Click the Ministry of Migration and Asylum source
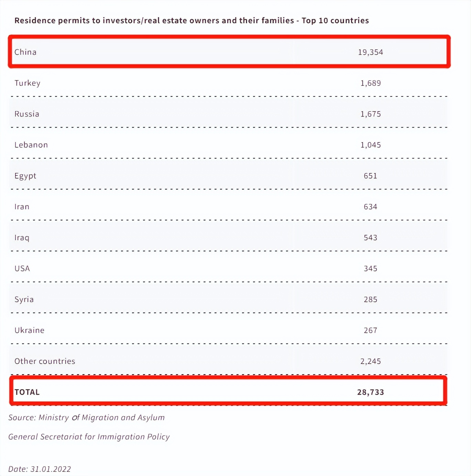 pyautogui.click(x=101, y=418)
